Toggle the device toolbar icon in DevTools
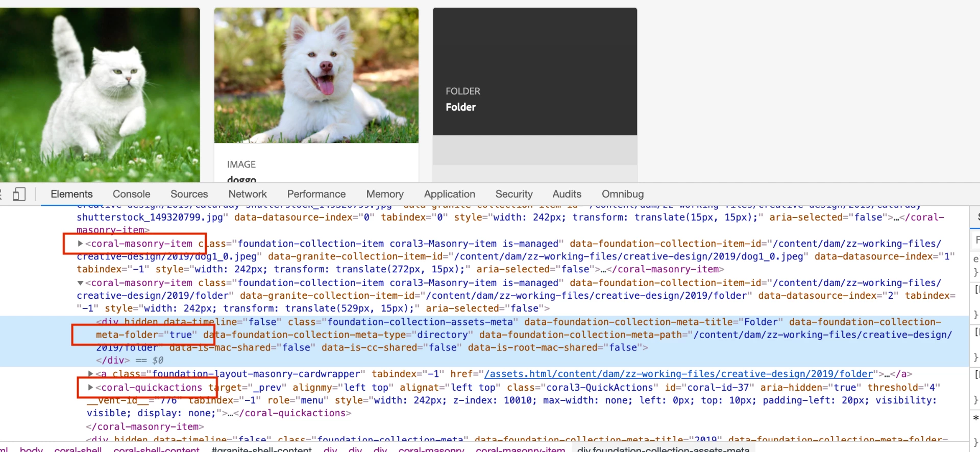 coord(19,194)
